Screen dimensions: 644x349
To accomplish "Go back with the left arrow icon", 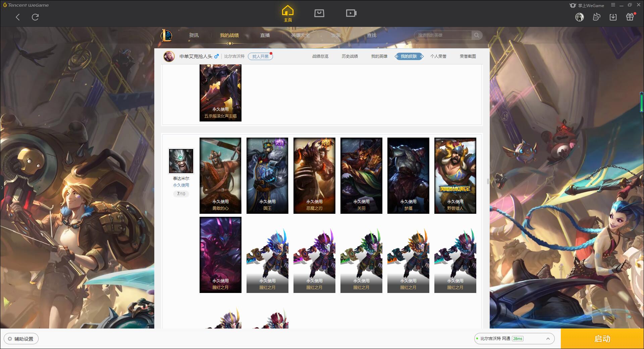I will click(x=18, y=17).
